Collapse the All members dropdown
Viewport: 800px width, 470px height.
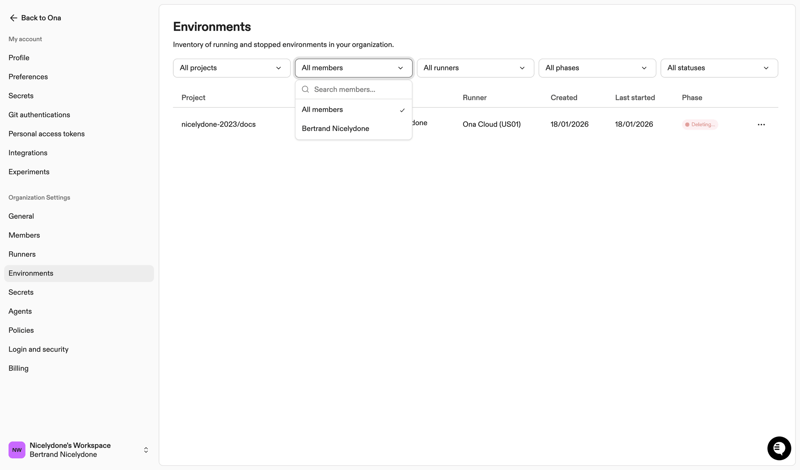(354, 68)
